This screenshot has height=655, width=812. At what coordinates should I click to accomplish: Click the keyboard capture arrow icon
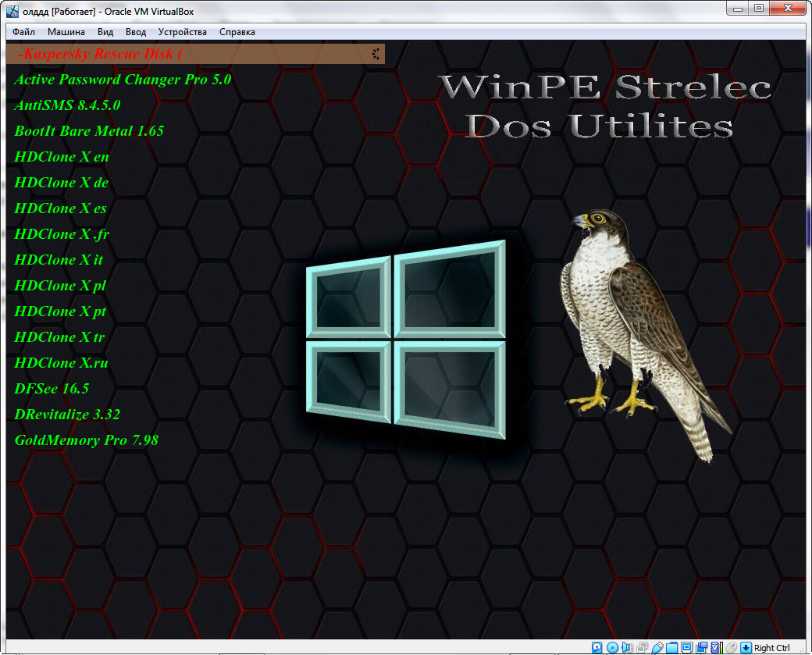(746, 647)
